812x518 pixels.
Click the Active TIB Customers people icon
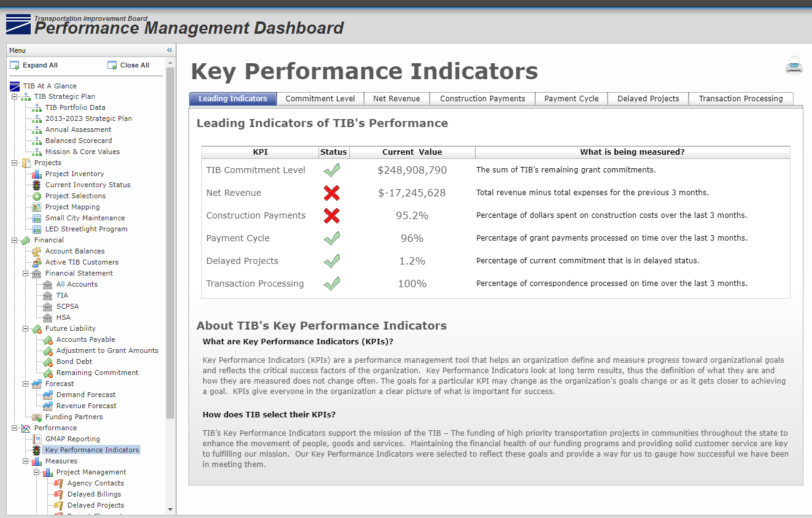[x=37, y=262]
